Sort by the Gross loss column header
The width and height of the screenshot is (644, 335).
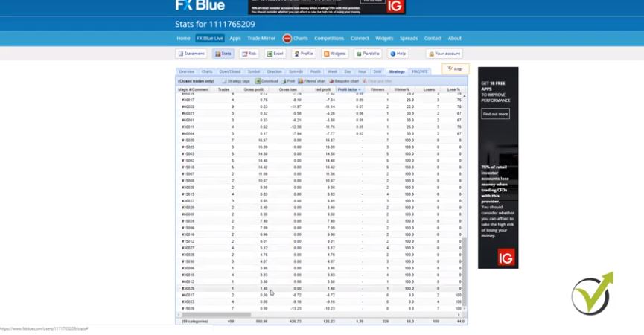point(287,89)
